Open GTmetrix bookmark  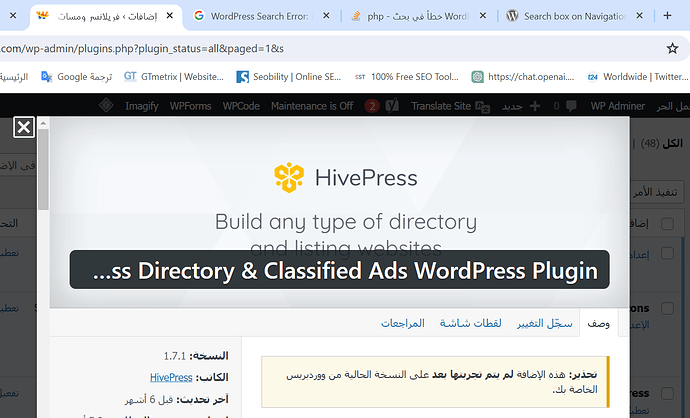(x=174, y=77)
